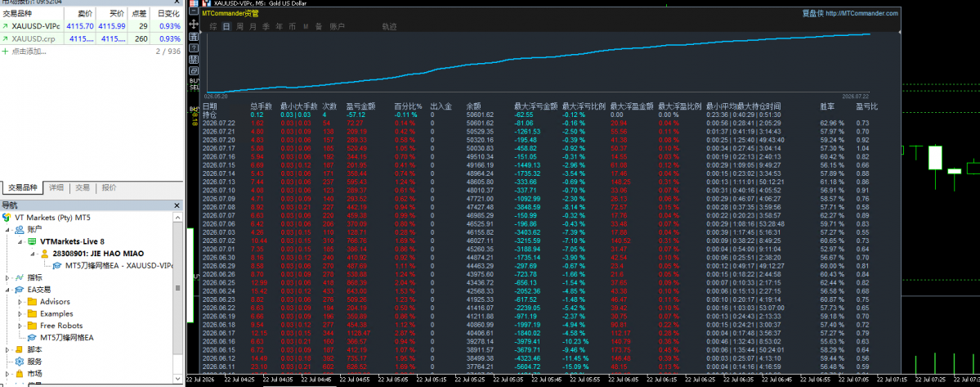Select the 月 monthly period tab
The height and width of the screenshot is (387, 980).
[253, 27]
